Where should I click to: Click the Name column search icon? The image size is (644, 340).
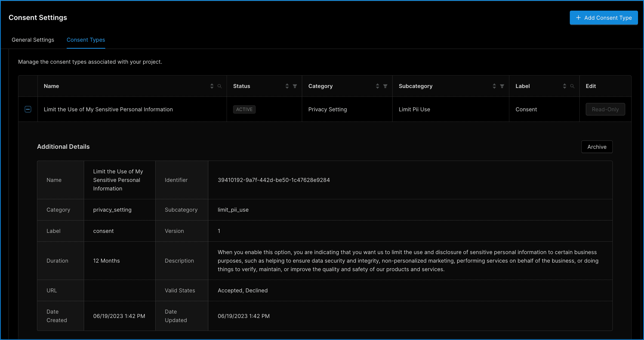click(220, 86)
